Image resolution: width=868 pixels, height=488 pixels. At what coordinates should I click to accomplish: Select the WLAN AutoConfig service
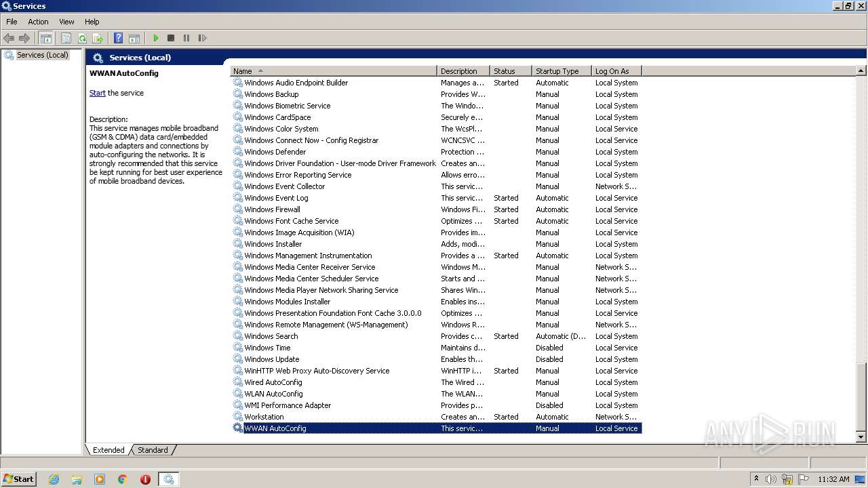pyautogui.click(x=436, y=394)
